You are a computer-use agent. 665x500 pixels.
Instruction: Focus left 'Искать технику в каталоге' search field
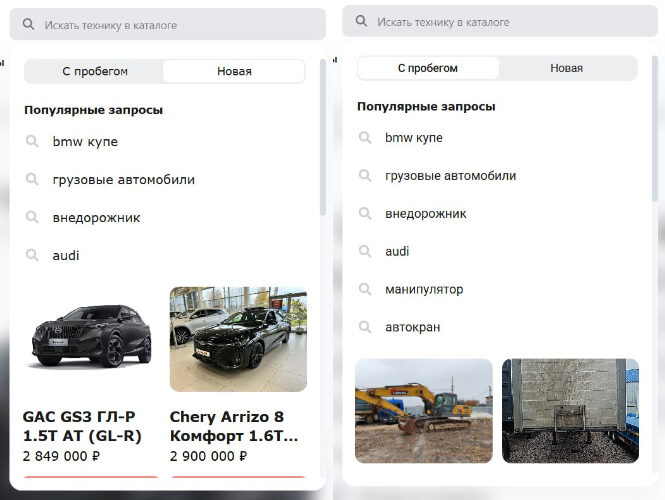(168, 25)
